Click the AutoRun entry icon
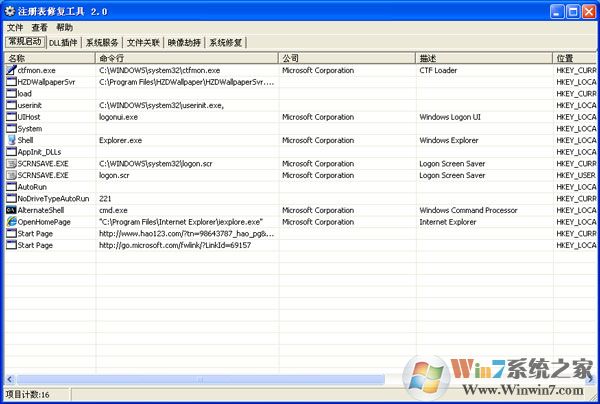 (11, 187)
